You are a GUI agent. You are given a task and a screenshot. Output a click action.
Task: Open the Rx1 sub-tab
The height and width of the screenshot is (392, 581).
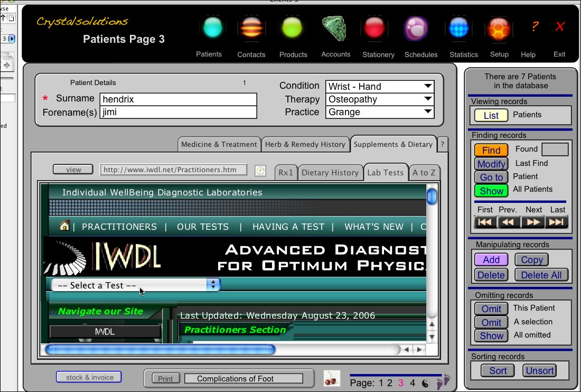[286, 173]
